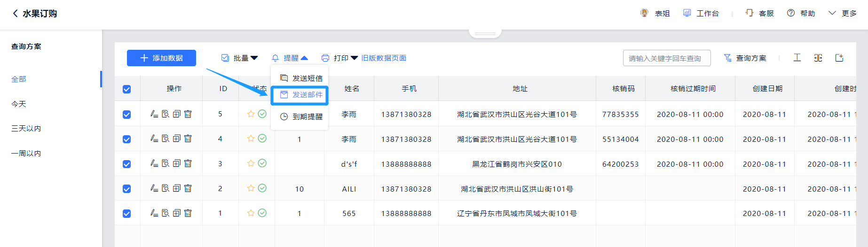Click the keyword search input field

pos(666,58)
